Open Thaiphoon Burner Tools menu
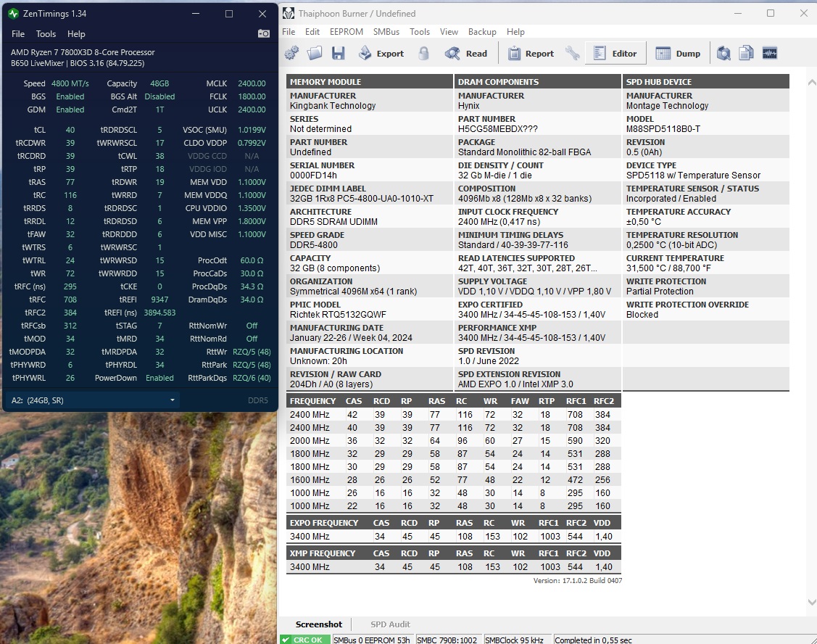Image resolution: width=817 pixels, height=644 pixels. pos(420,32)
